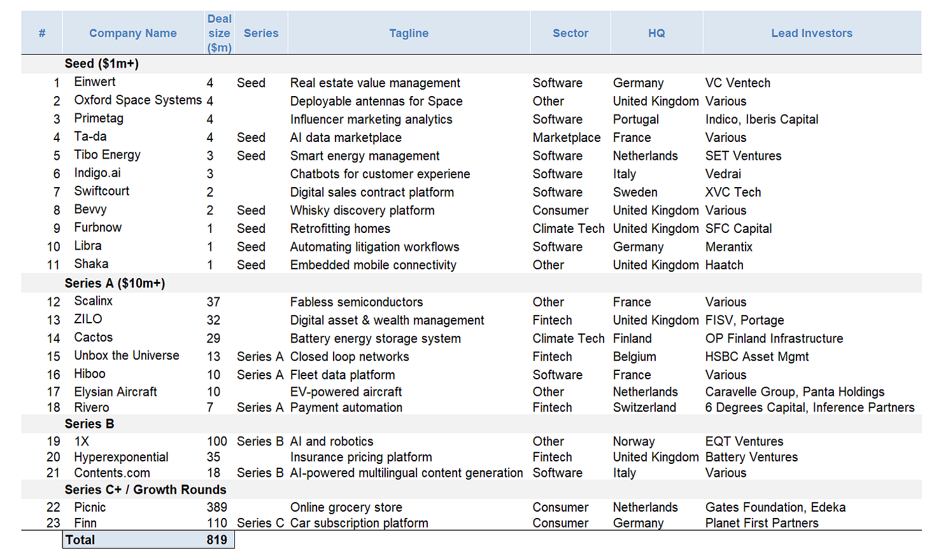Select the EV-powered aircraft tagline
The width and height of the screenshot is (927, 560).
coord(346,392)
